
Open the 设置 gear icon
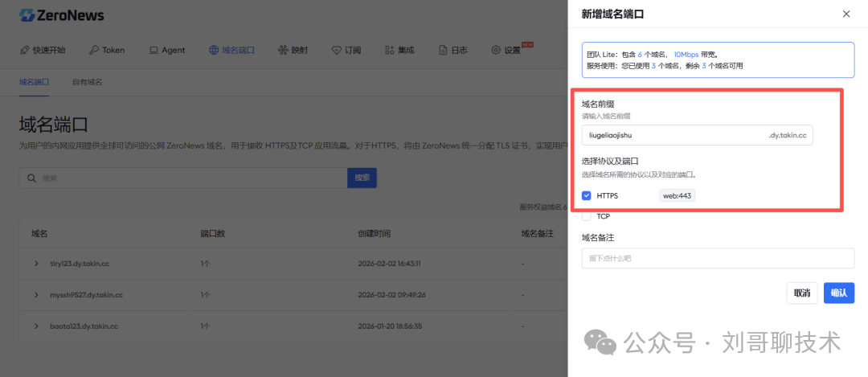(x=496, y=50)
